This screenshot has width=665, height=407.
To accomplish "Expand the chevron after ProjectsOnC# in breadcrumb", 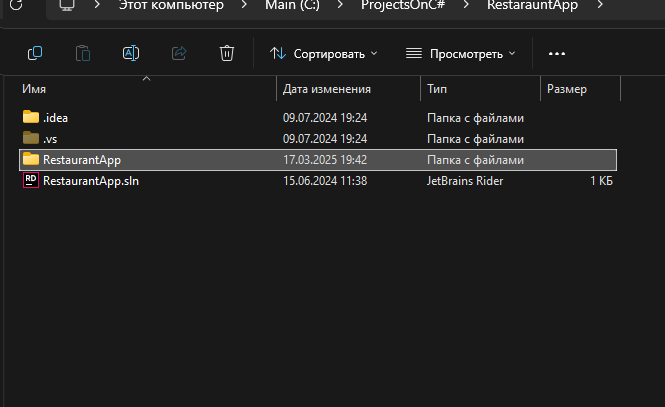I will coord(464,6).
